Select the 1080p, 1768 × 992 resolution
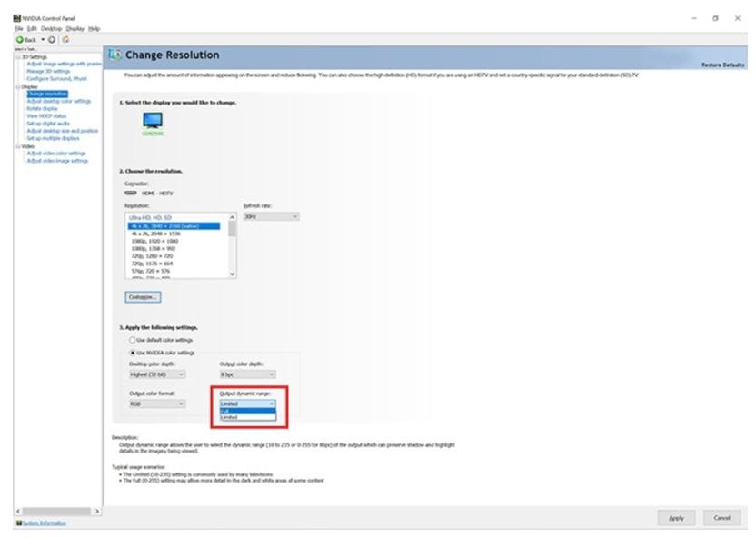 tap(154, 249)
